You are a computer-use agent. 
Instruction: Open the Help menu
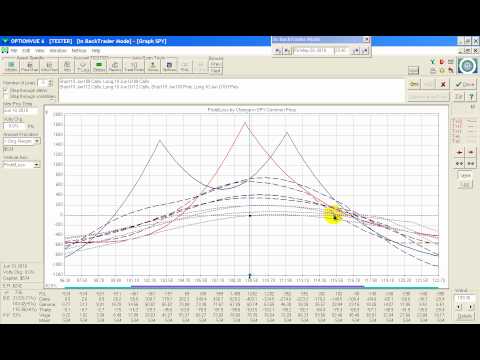pos(96,51)
